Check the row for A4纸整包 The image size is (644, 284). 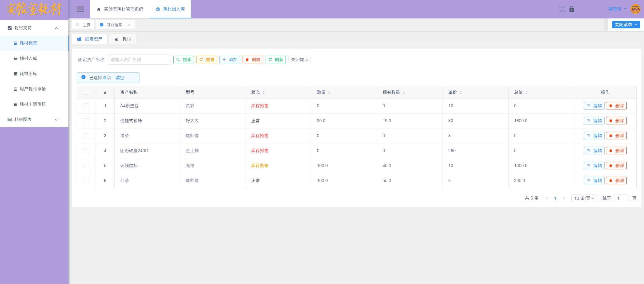[x=87, y=106]
